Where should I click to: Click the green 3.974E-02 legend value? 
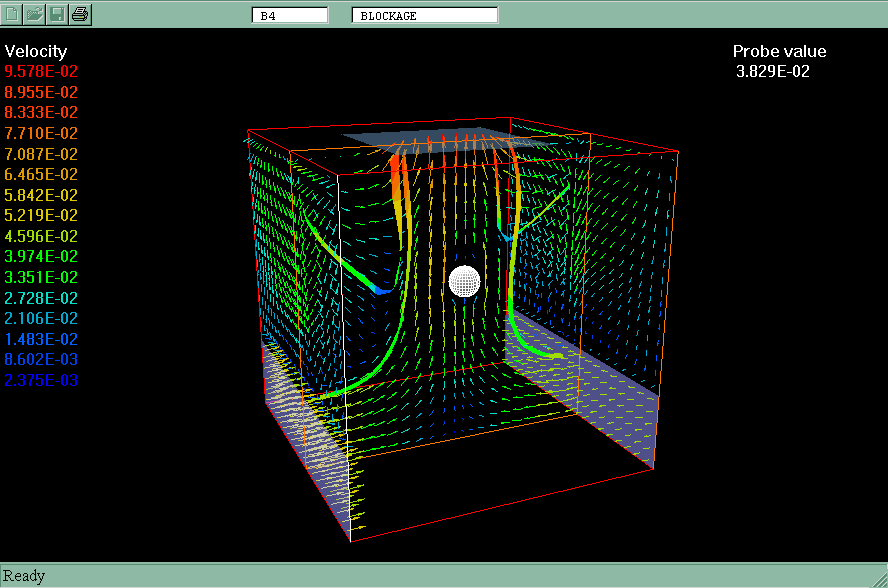[x=41, y=257]
